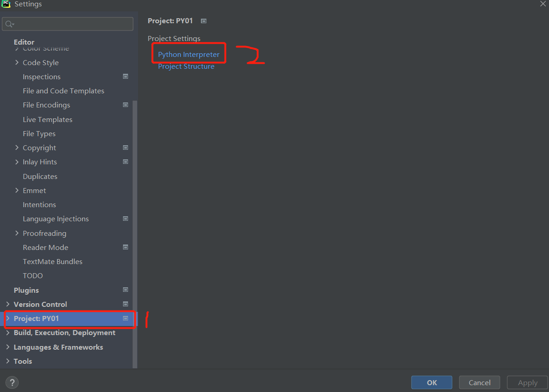Open the Intentions settings page
549x392 pixels.
pos(39,204)
